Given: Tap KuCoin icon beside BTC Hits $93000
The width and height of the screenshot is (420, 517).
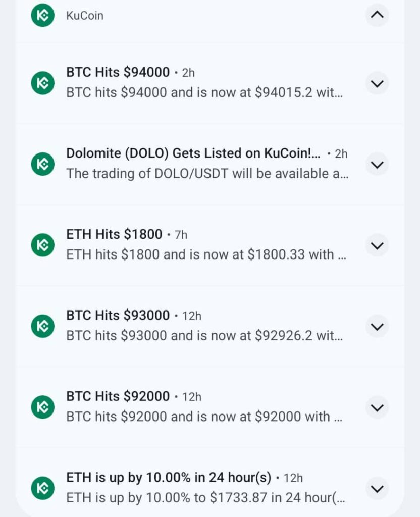Looking at the screenshot, I should pyautogui.click(x=43, y=326).
